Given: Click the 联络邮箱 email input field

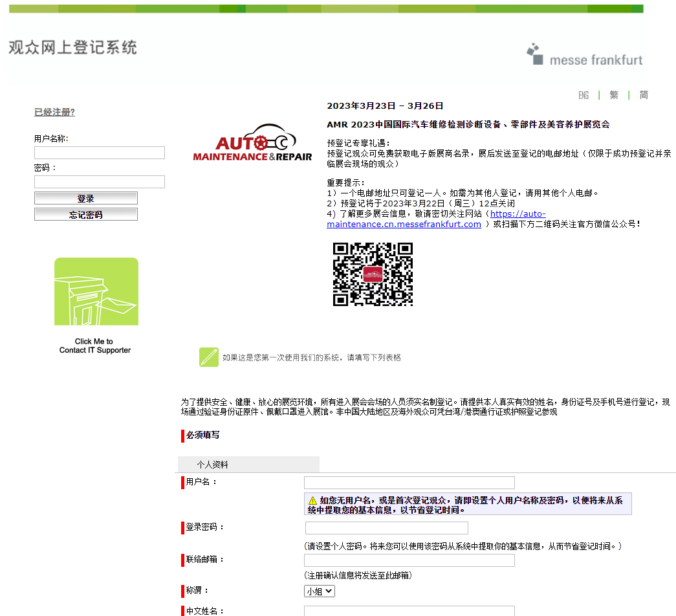Looking at the screenshot, I should (409, 560).
